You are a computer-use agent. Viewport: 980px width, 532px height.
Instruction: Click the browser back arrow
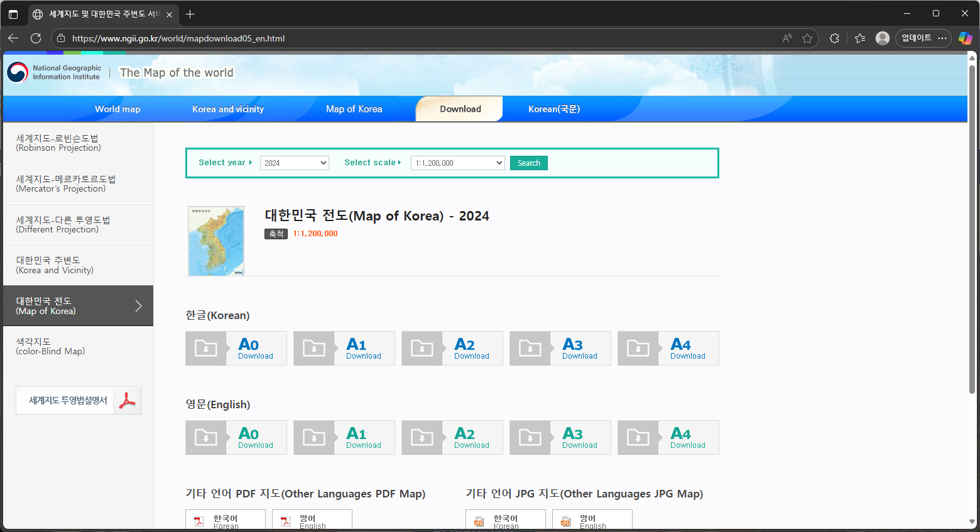pyautogui.click(x=13, y=38)
